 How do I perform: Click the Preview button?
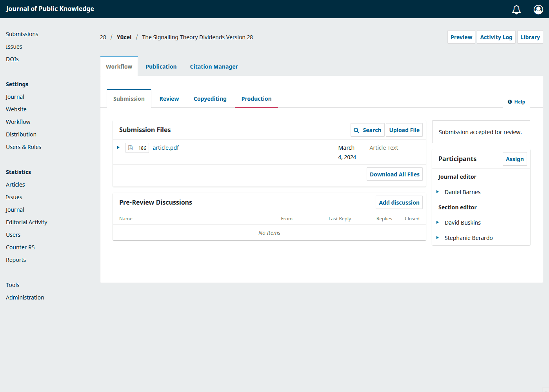(462, 37)
